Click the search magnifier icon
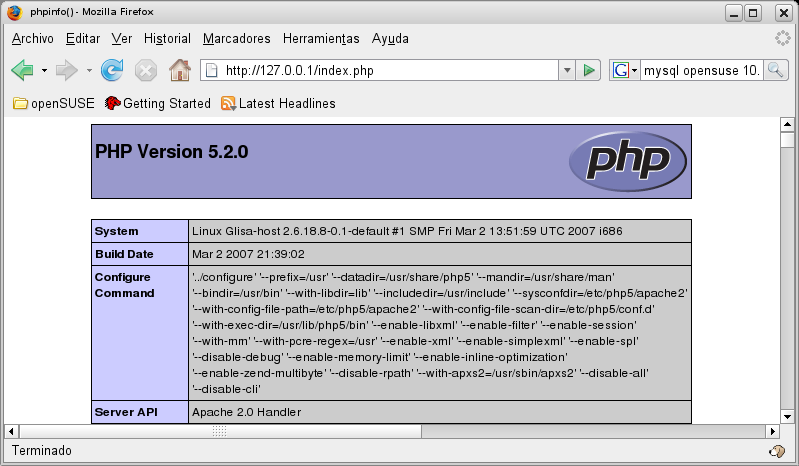 pyautogui.click(x=777, y=70)
